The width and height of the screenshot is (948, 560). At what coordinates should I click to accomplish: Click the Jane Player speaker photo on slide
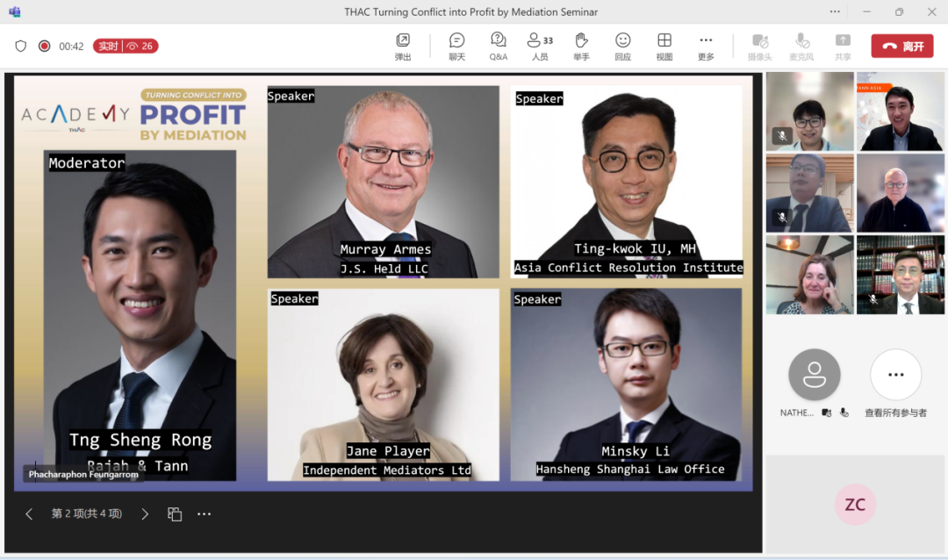tap(384, 384)
